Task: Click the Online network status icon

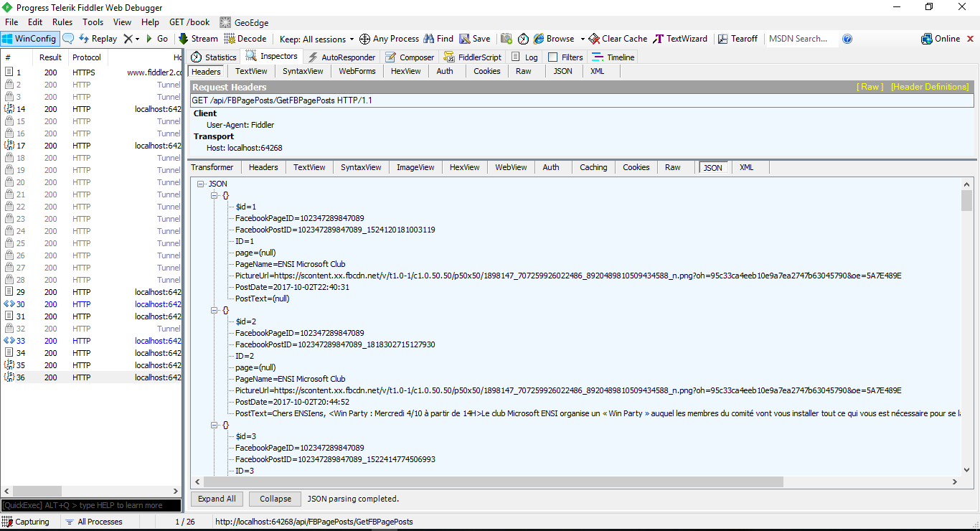Action: coord(927,39)
